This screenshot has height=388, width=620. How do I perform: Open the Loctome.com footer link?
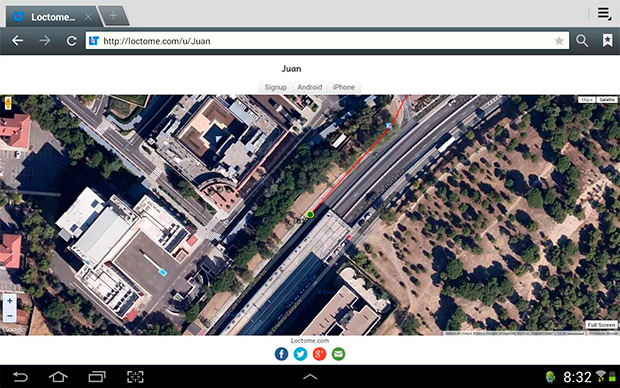310,341
